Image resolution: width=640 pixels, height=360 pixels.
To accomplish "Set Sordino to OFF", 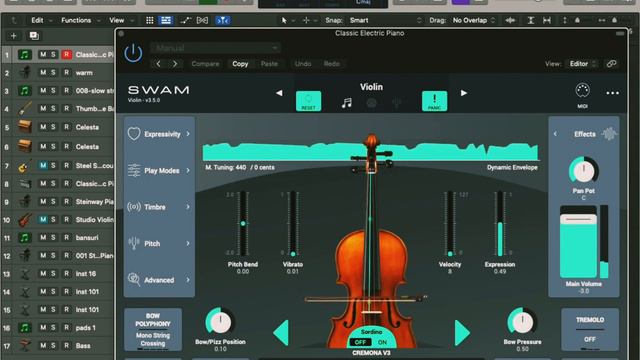I will pos(360,342).
